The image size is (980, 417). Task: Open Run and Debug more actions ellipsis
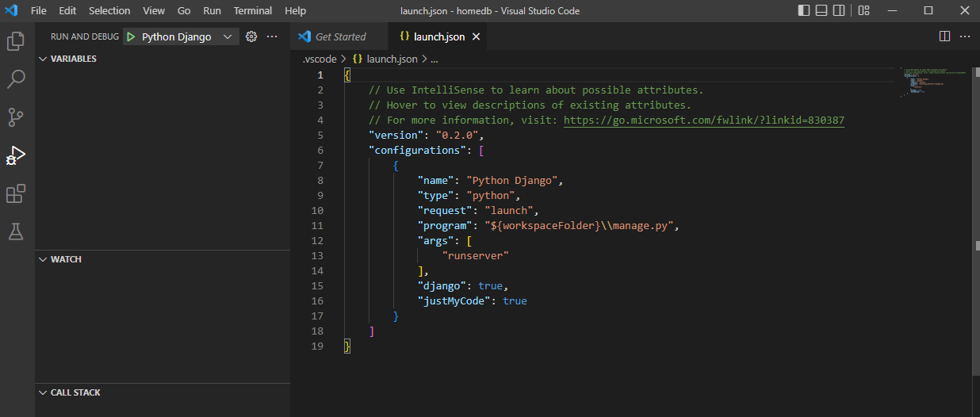[272, 36]
